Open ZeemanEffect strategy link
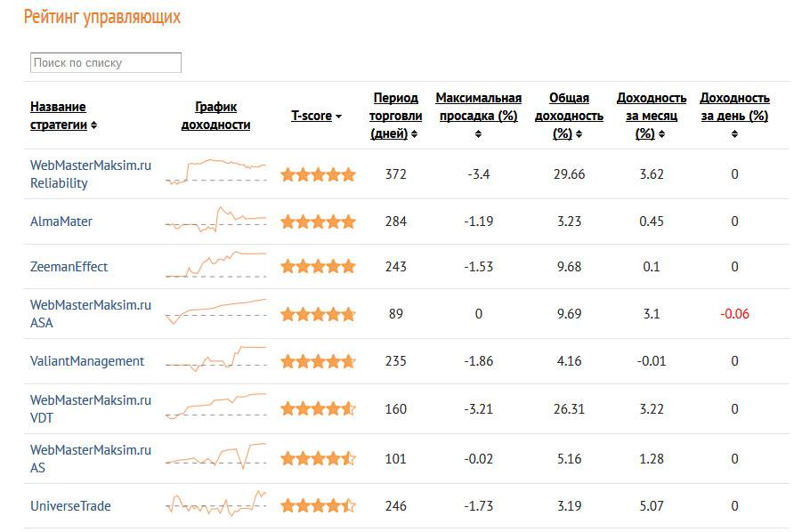Viewport: 810px width, 532px height. point(69,267)
